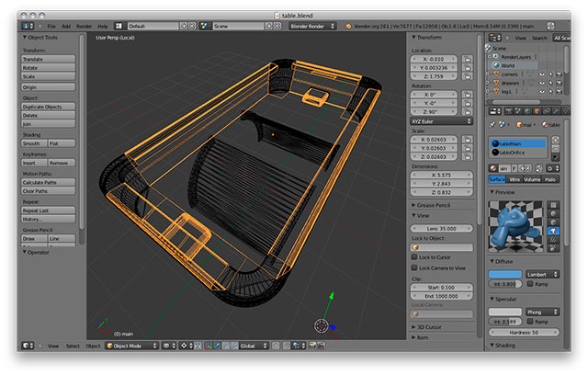This screenshot has width=588, height=375.
Task: Open the Lambert diffuse shader dropdown
Action: point(542,275)
